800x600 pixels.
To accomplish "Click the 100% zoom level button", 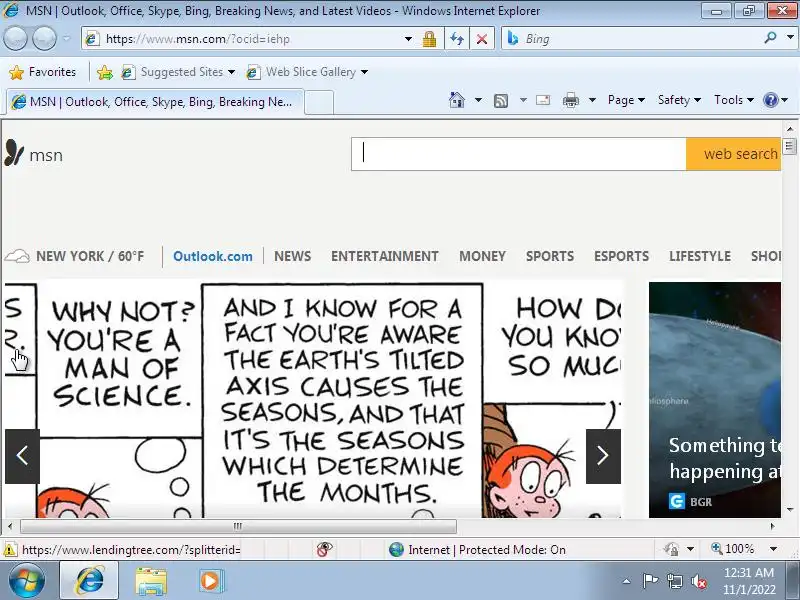I will pos(733,549).
